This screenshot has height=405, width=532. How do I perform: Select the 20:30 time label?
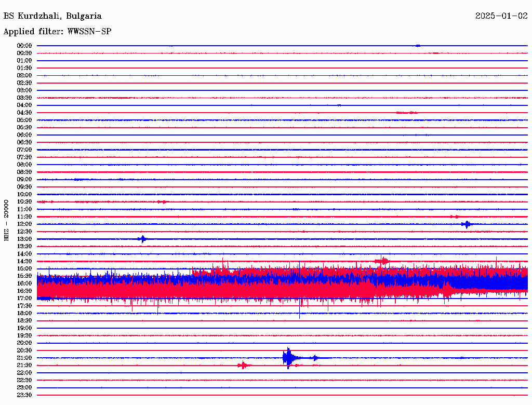pyautogui.click(x=24, y=350)
